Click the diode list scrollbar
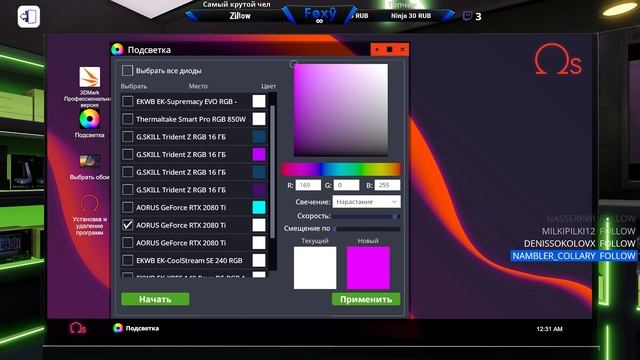The width and height of the screenshot is (640, 360). click(x=273, y=171)
